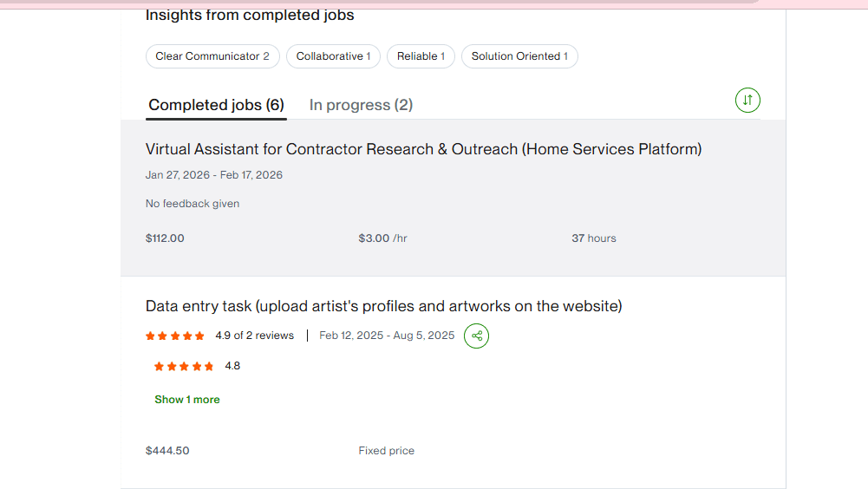Image resolution: width=868 pixels, height=489 pixels.
Task: Click the five-star rating next to 4.9
Action: tap(175, 336)
